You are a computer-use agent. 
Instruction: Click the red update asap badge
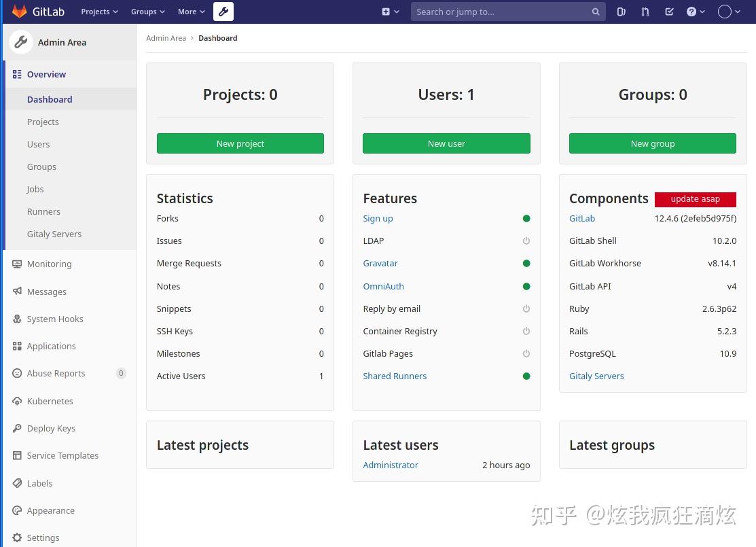[x=695, y=198]
